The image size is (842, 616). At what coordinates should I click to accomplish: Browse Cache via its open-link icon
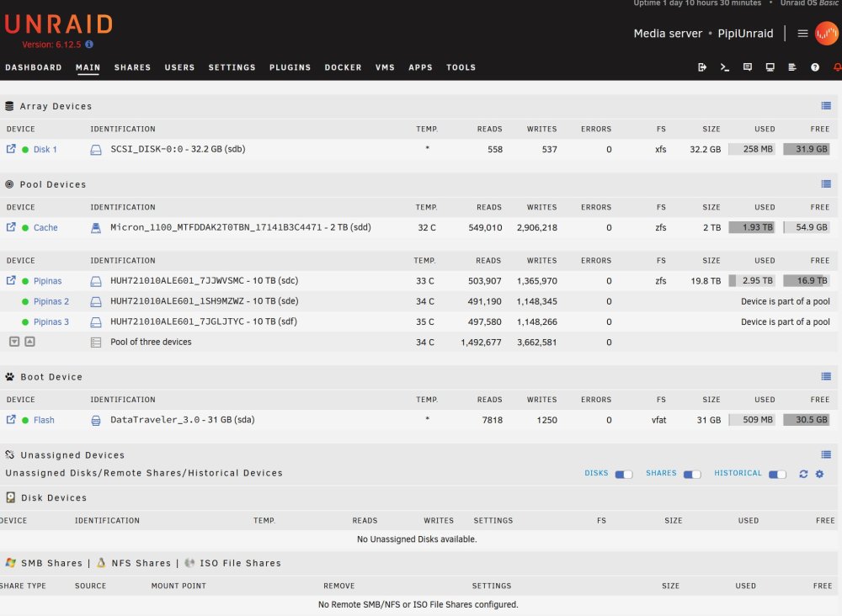[11, 227]
